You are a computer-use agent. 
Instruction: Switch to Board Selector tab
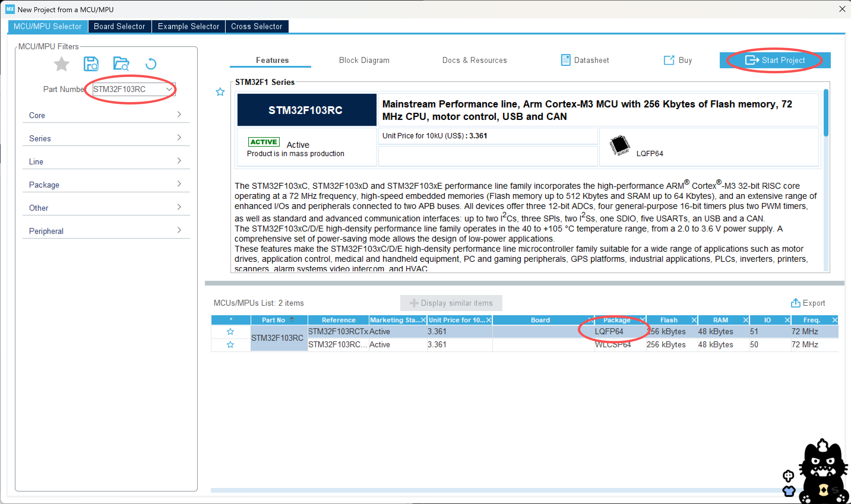click(120, 26)
